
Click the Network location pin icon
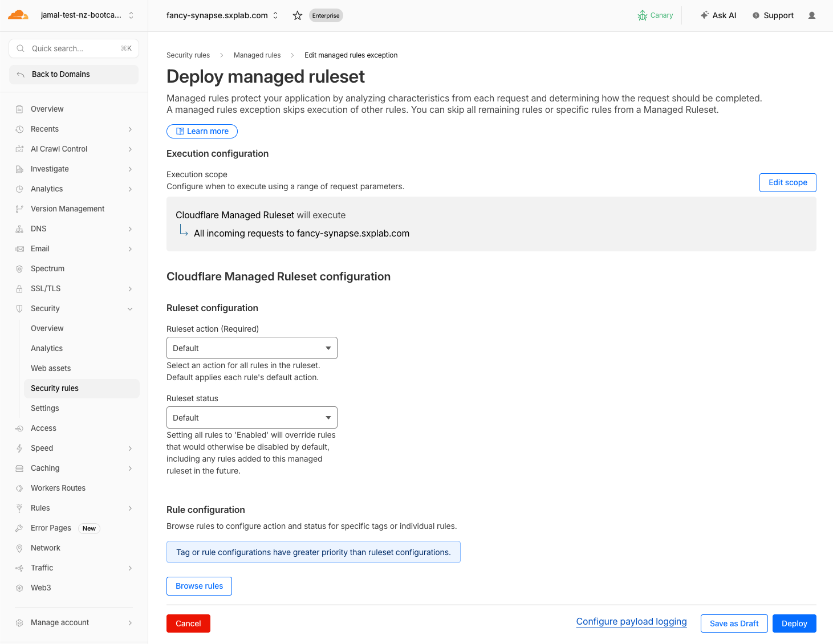(19, 548)
